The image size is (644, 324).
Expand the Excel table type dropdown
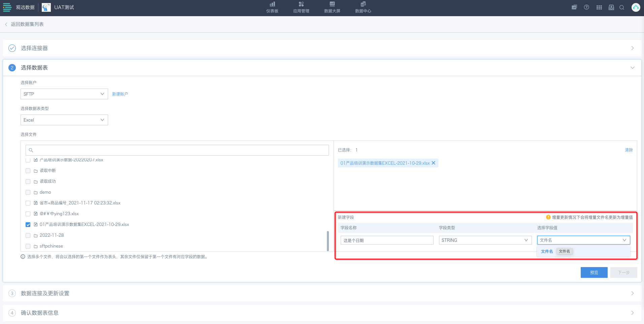pyautogui.click(x=64, y=120)
